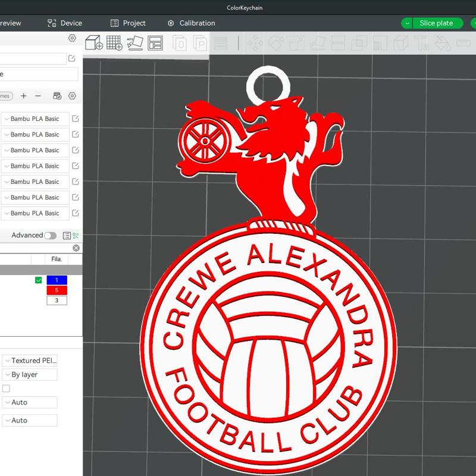Click the Slice plate button
This screenshot has width=476, height=476.
click(x=437, y=23)
